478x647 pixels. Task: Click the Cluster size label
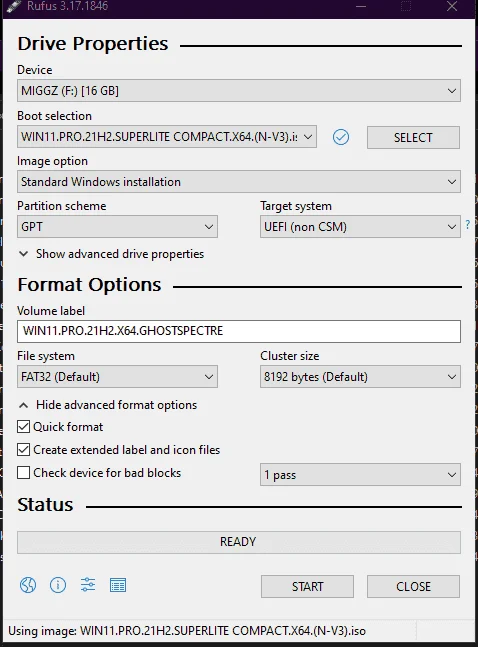pyautogui.click(x=290, y=356)
